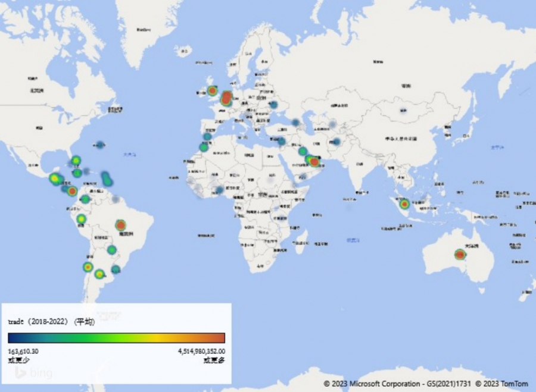This screenshot has height=392, width=536.
Task: Click the color gradient bar in the legend
Action: click(116, 338)
